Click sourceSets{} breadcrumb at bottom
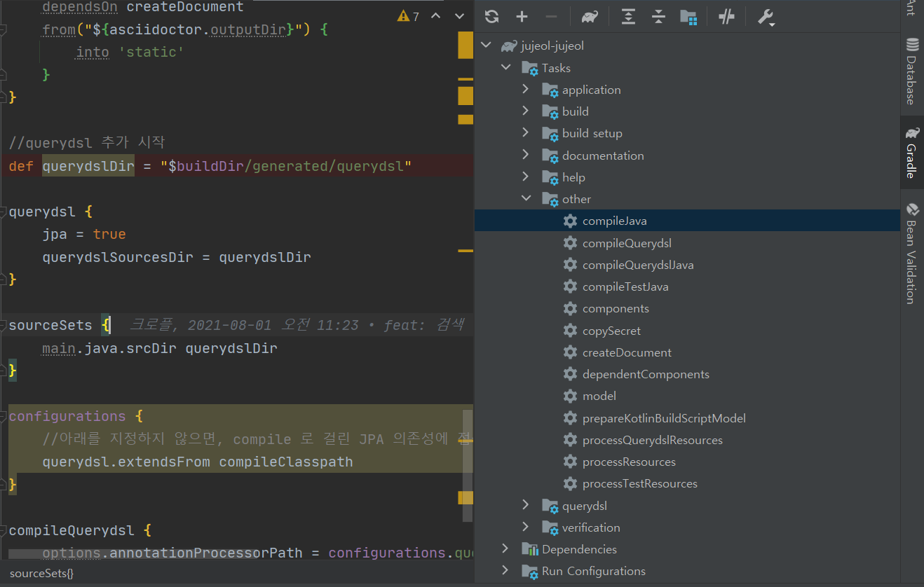 pyautogui.click(x=41, y=573)
